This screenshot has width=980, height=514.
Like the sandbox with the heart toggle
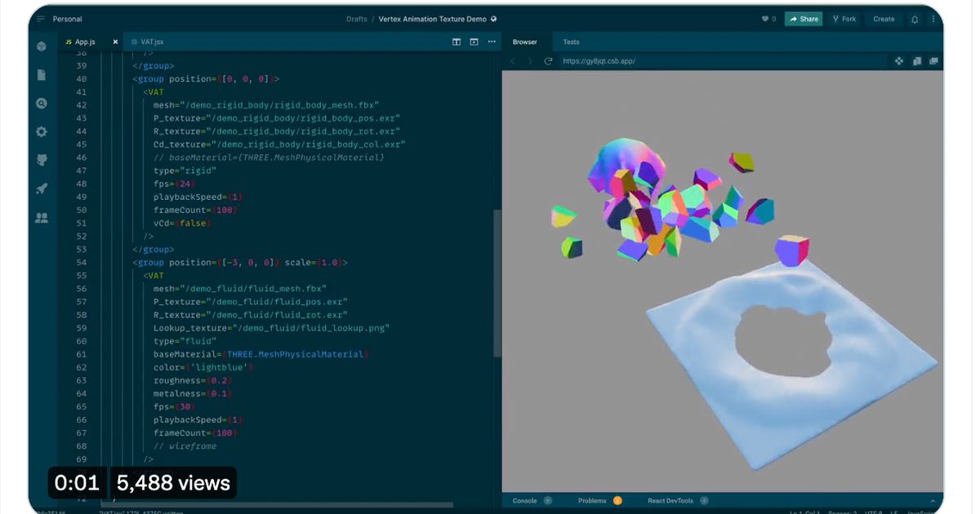click(764, 18)
